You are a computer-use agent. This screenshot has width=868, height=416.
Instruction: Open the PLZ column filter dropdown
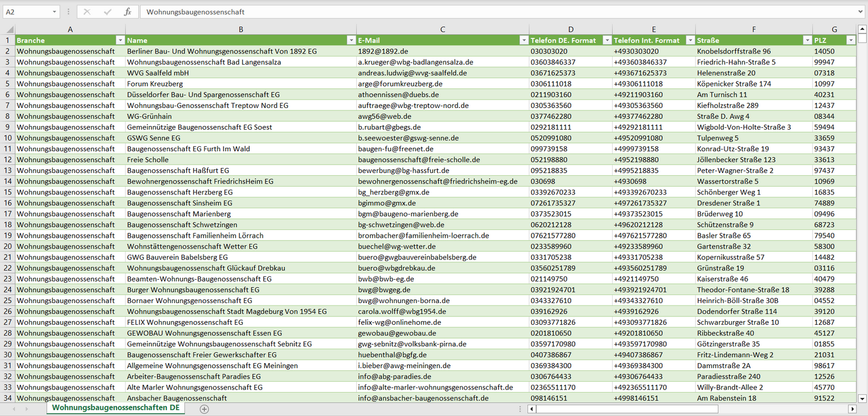pyautogui.click(x=850, y=40)
